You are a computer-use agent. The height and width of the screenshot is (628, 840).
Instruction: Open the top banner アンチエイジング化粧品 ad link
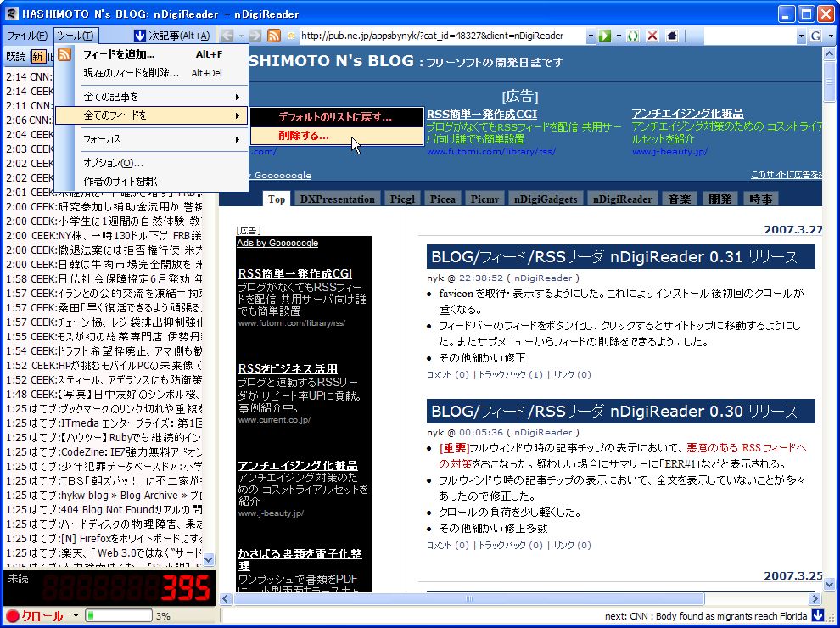[687, 114]
